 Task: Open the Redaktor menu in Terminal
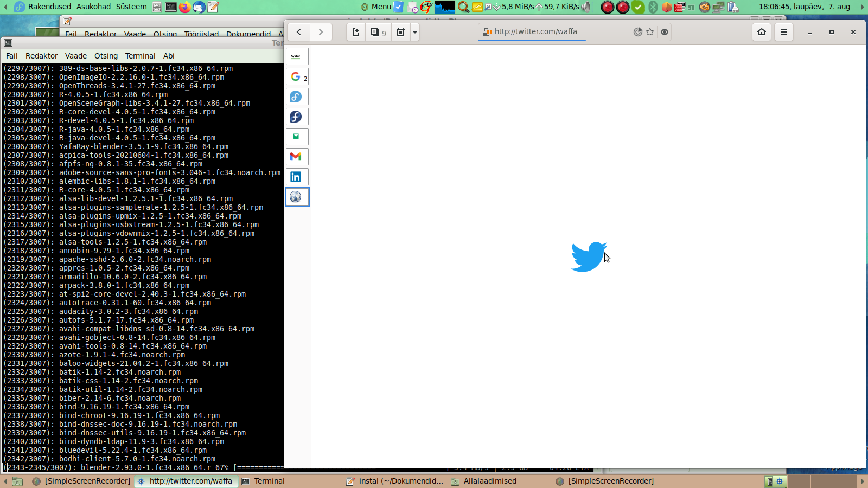[42, 56]
